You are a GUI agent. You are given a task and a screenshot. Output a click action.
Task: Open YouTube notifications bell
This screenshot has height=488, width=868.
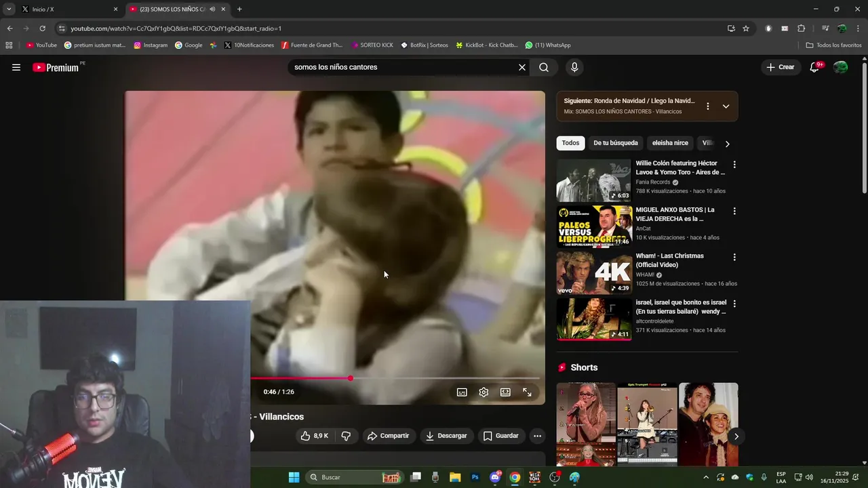coord(815,67)
